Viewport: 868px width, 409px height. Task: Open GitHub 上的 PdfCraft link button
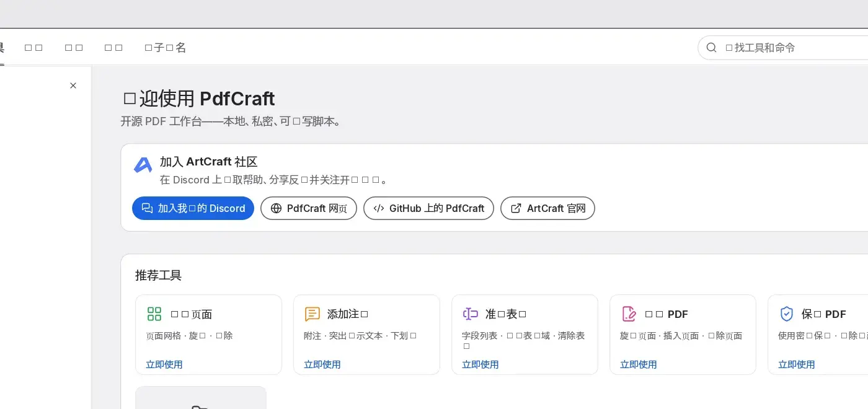428,208
